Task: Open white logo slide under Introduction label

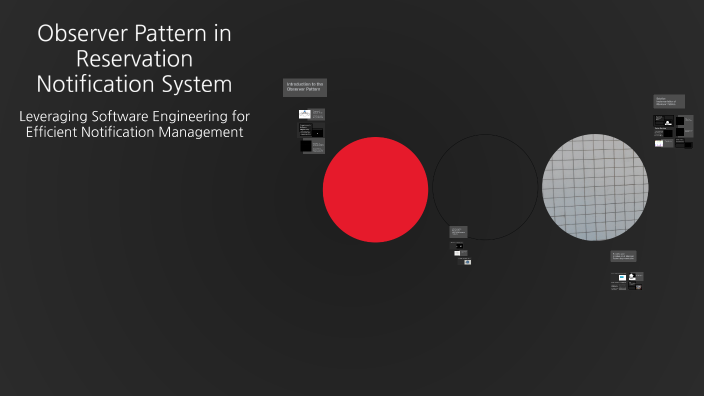Action: [x=312, y=114]
